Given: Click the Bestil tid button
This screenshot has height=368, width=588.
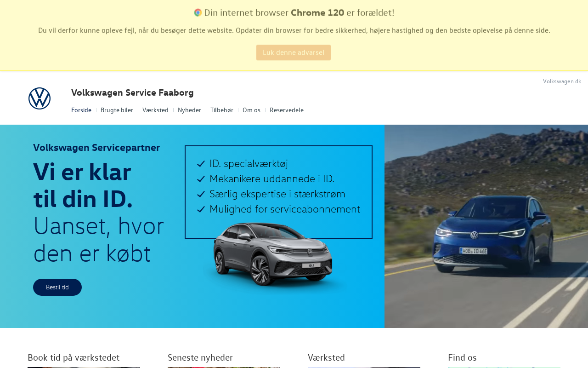Looking at the screenshot, I should coord(57,287).
